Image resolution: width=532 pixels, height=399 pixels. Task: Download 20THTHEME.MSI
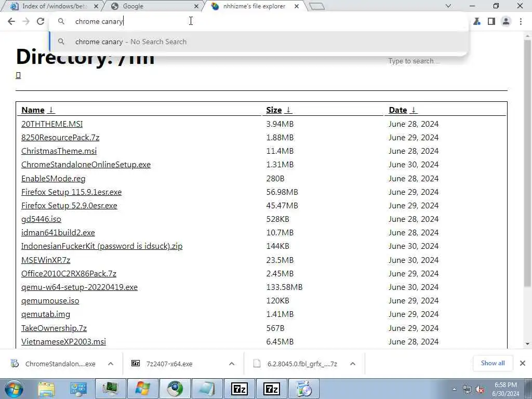52,124
